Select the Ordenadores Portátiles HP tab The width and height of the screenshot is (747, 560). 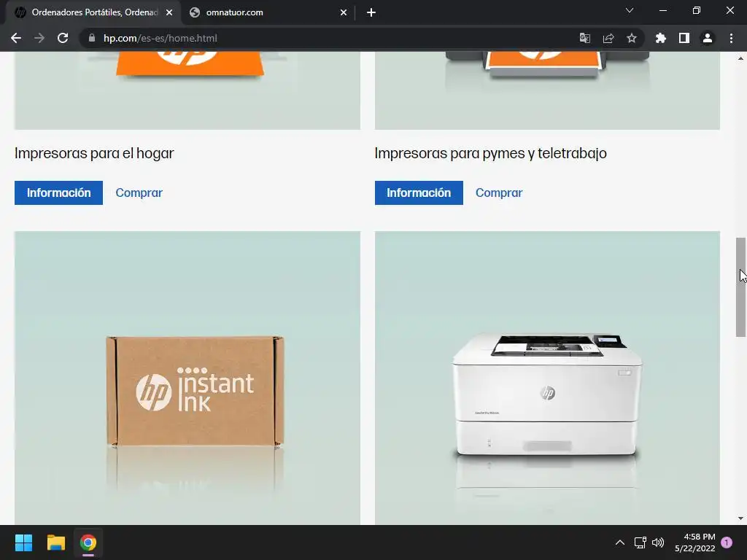tap(93, 12)
